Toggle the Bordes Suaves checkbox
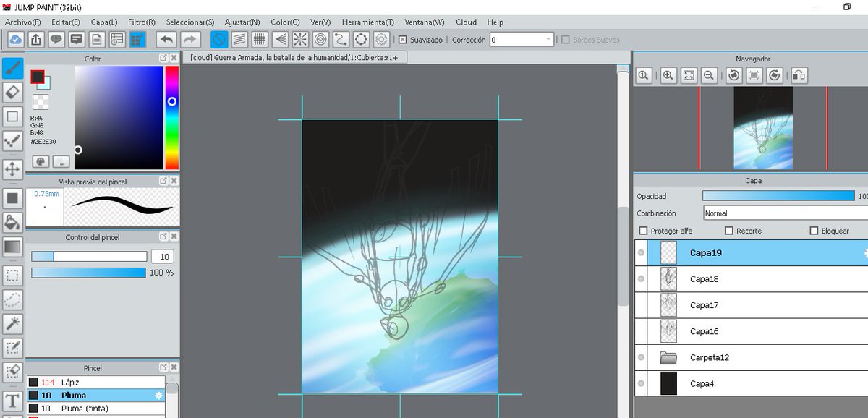 (x=566, y=40)
